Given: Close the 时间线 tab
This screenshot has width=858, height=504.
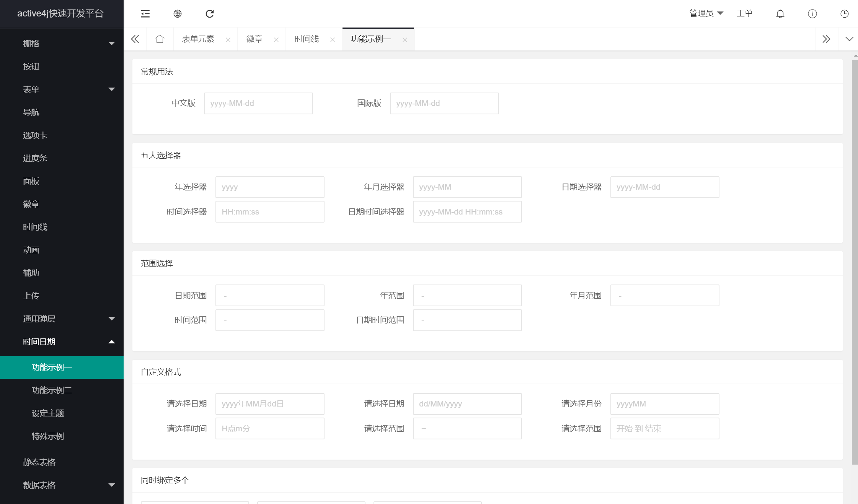Looking at the screenshot, I should pos(333,40).
